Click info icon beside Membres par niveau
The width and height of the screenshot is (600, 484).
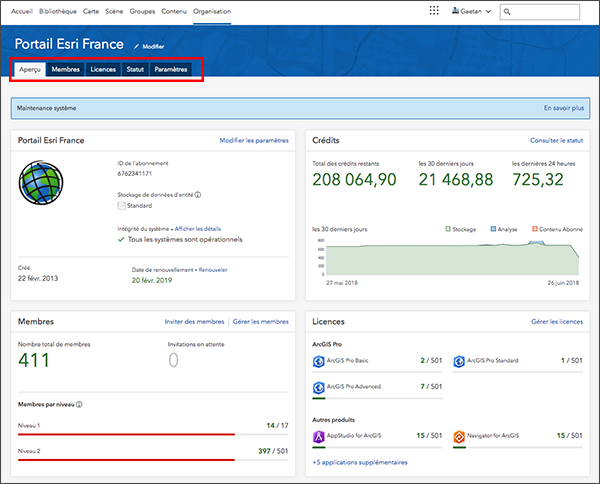tap(79, 404)
